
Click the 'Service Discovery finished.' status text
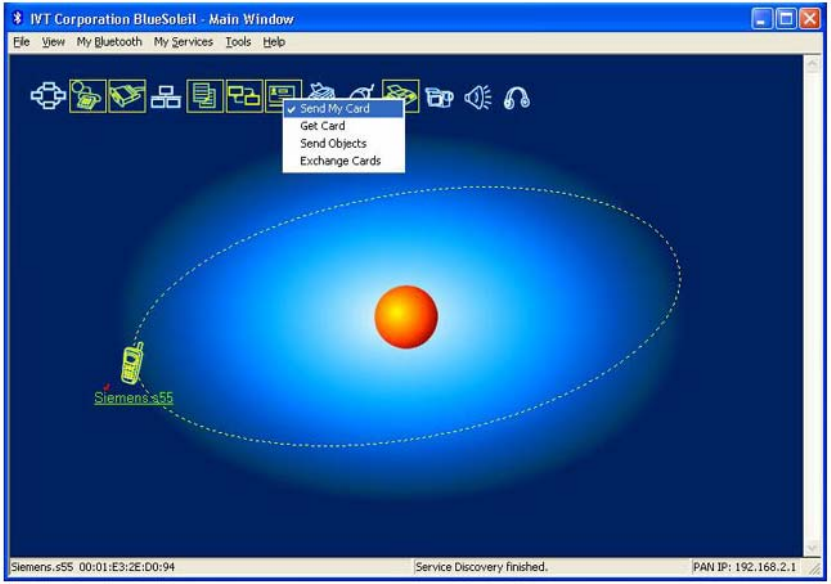pos(481,567)
